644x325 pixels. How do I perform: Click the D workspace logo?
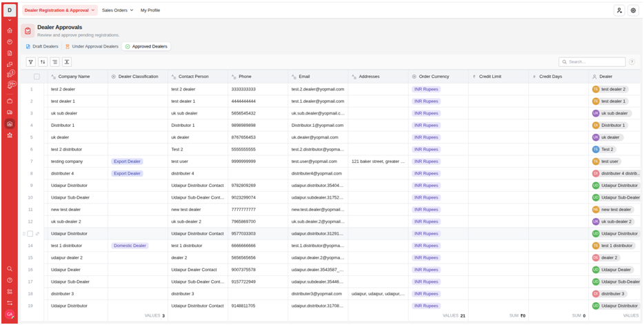(x=10, y=10)
